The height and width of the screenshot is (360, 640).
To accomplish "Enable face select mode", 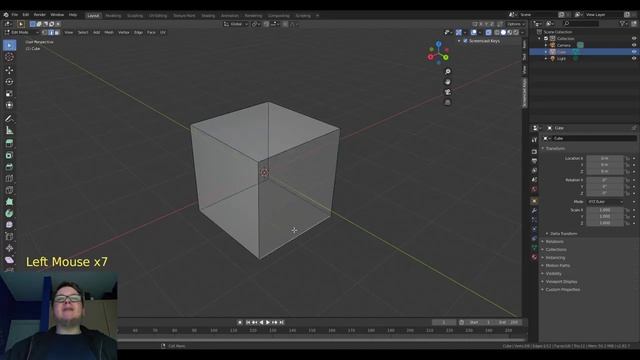I will coord(57,32).
